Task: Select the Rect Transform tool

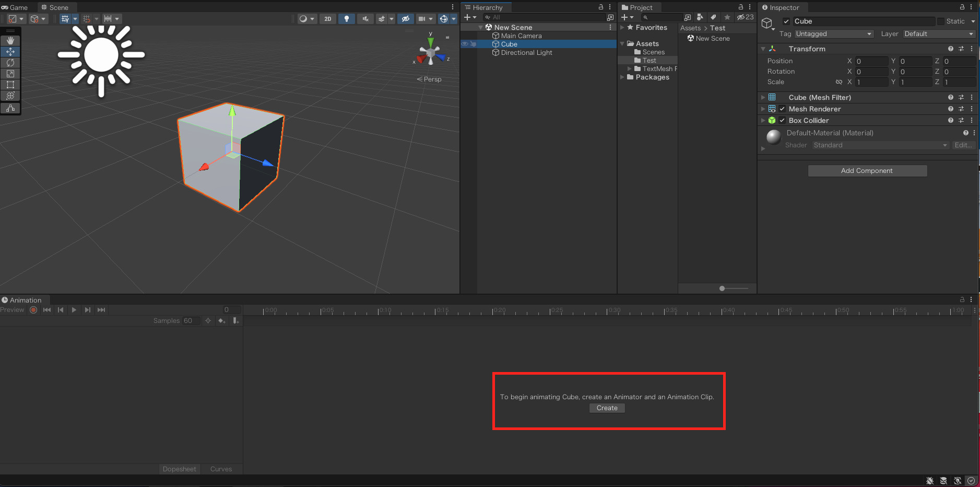Action: tap(10, 85)
